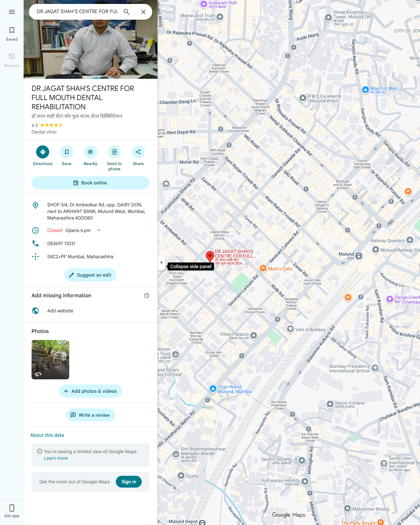Get Directions to the dental clinic
Viewport: 420px width, 525px height.
click(x=43, y=156)
